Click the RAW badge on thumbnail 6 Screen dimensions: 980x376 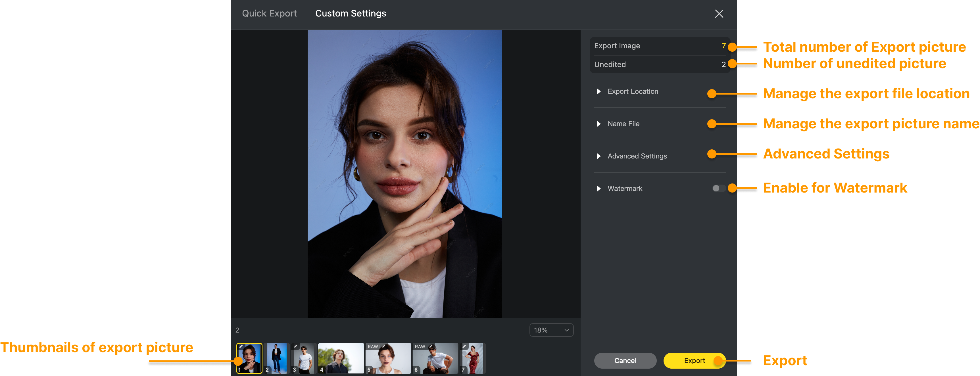420,346
